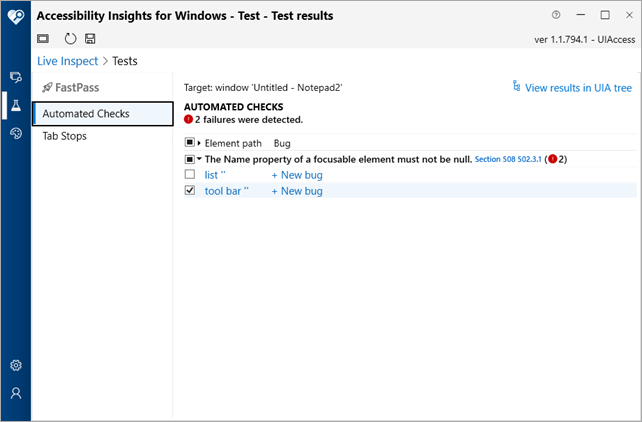Click the Bug column header
642x422 pixels.
coord(282,143)
